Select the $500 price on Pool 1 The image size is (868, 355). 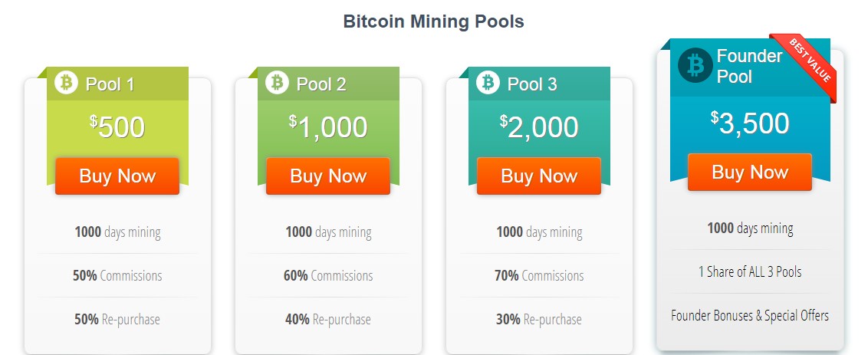(x=117, y=127)
